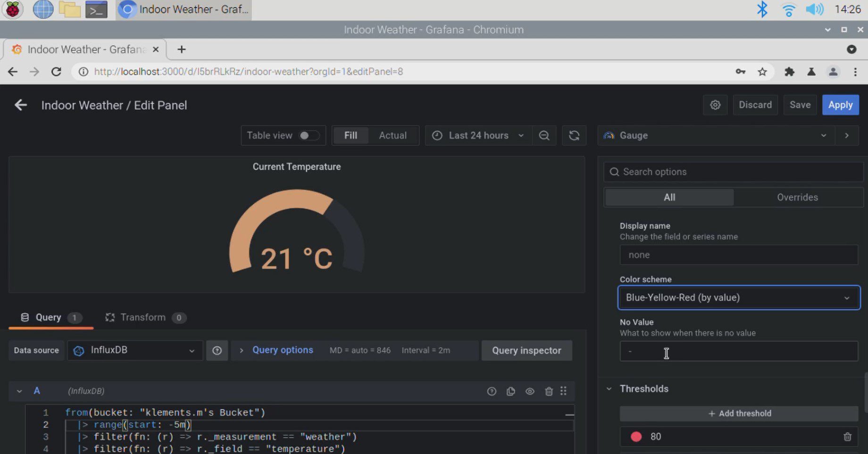Image resolution: width=868 pixels, height=454 pixels.
Task: Open dashboard settings gear icon
Action: pyautogui.click(x=715, y=105)
